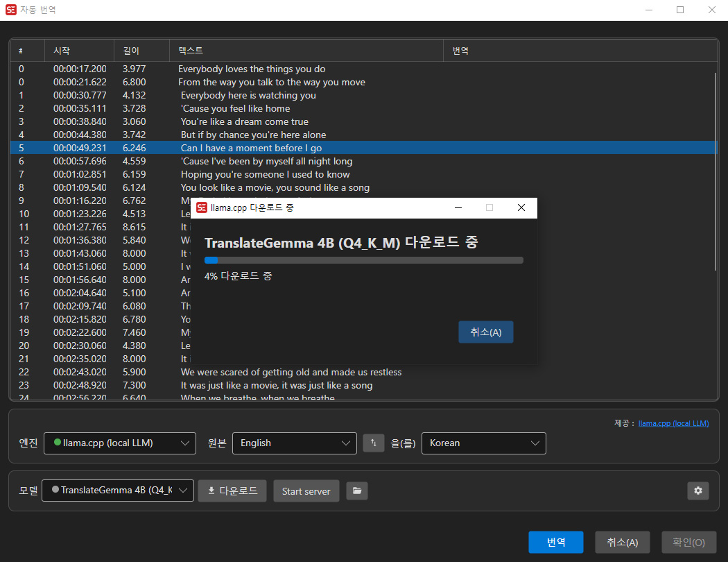Click the 텍스트 column header
This screenshot has height=562, width=728.
point(306,51)
